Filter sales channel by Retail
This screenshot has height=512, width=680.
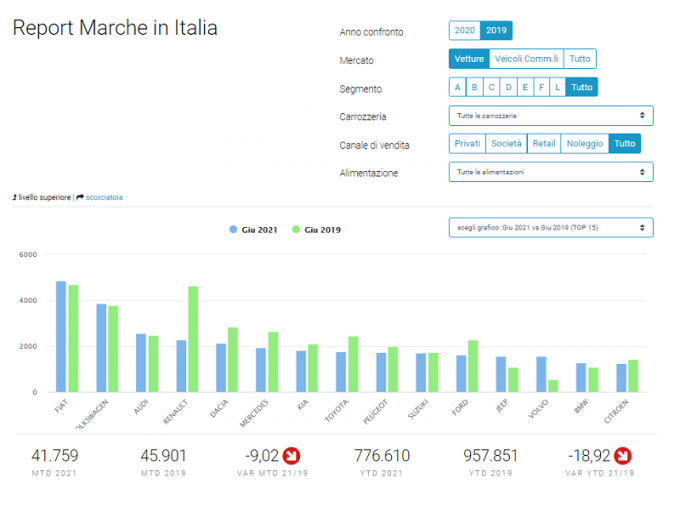(544, 143)
